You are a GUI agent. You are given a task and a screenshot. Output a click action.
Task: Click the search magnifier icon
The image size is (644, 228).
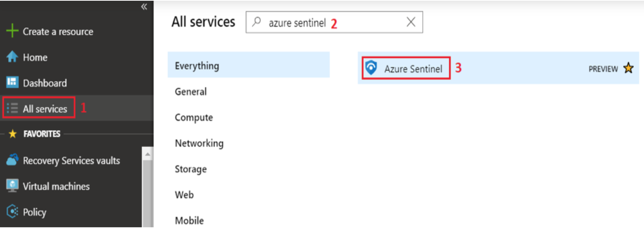(256, 22)
